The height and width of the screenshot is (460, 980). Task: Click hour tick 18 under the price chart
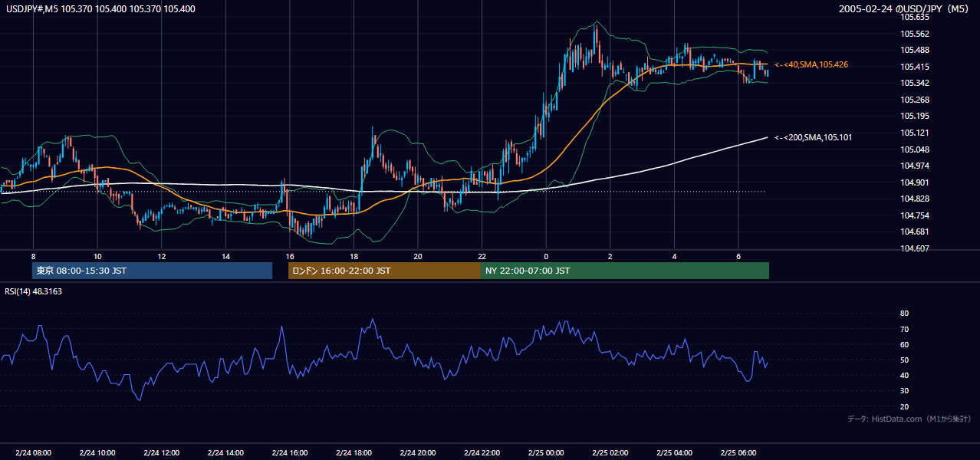[x=354, y=256]
